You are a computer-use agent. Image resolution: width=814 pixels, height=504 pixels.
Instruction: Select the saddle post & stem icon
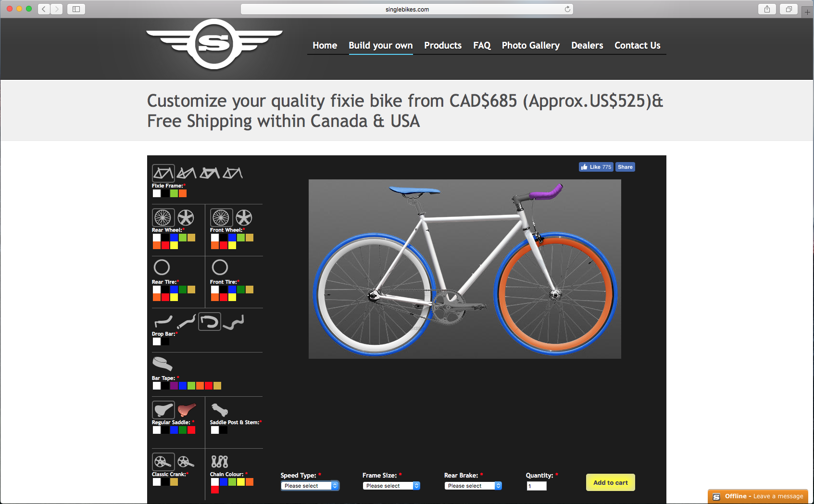(220, 410)
